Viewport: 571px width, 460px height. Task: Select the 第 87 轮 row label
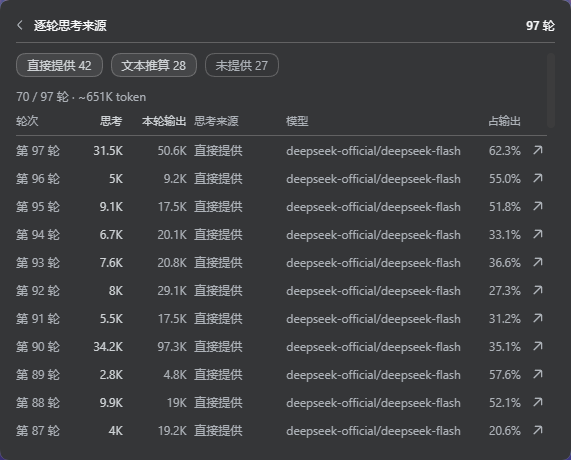tap(38, 430)
